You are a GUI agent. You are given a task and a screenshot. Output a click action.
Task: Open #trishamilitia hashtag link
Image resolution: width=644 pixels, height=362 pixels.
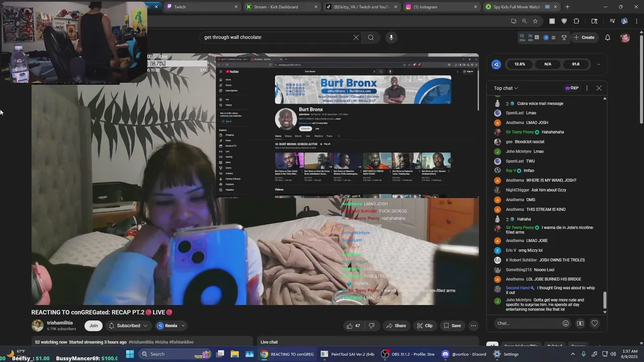coord(141,342)
